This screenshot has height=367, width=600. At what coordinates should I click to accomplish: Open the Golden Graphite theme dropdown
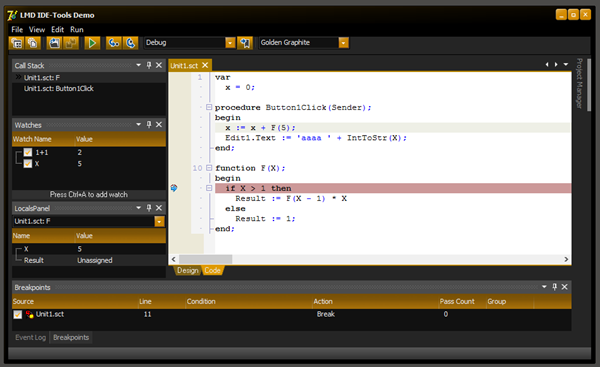[x=344, y=43]
